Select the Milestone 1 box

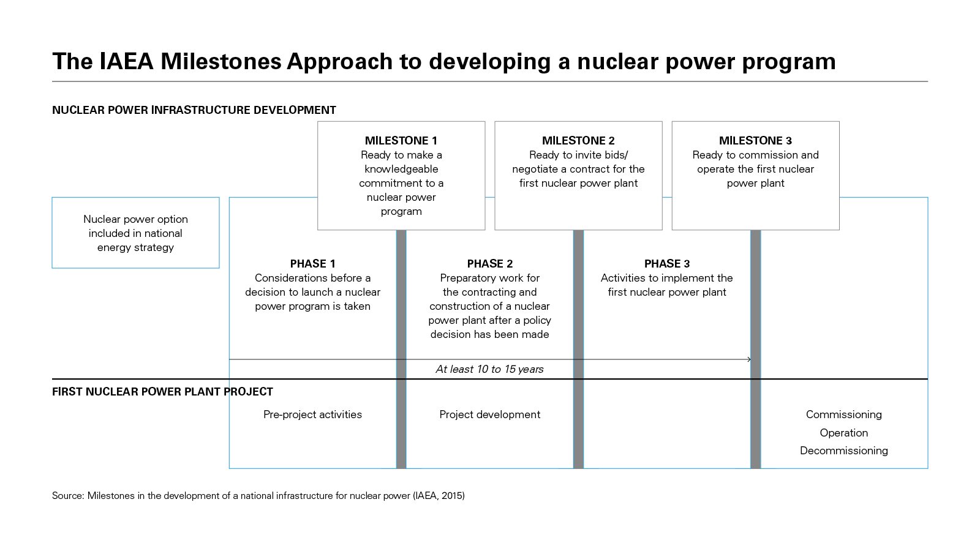click(x=401, y=176)
